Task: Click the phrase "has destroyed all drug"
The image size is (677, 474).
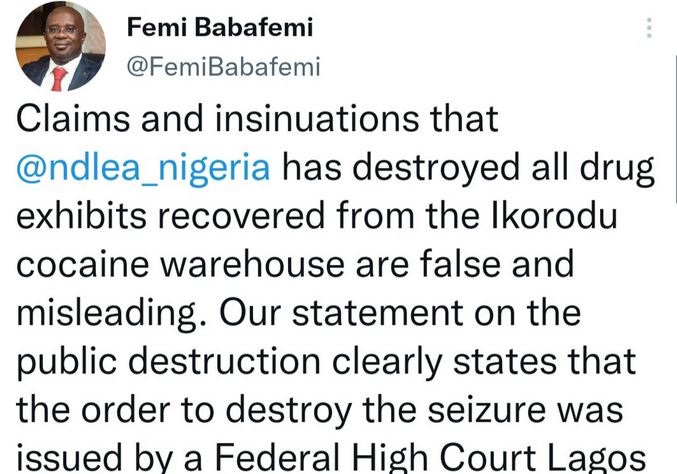Action: pos(467,167)
